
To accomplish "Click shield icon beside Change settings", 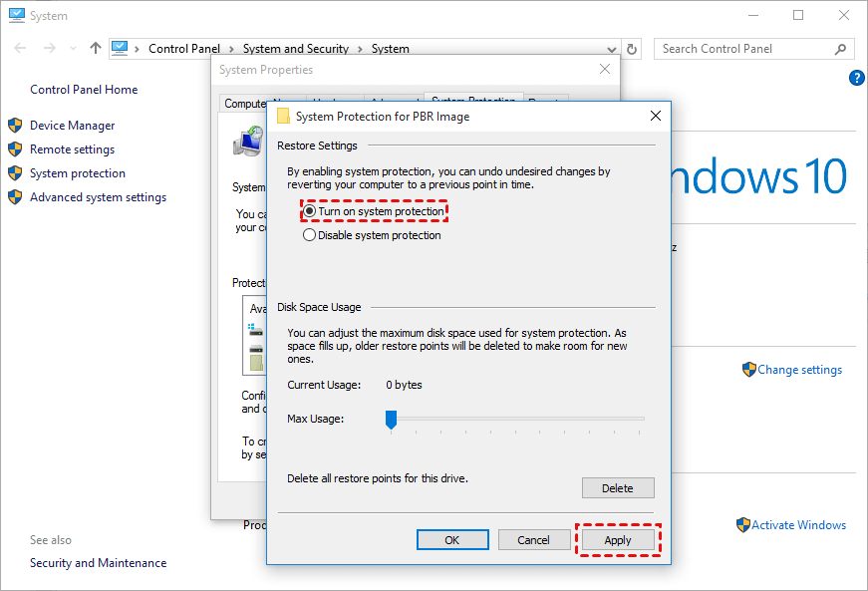I will pos(749,370).
